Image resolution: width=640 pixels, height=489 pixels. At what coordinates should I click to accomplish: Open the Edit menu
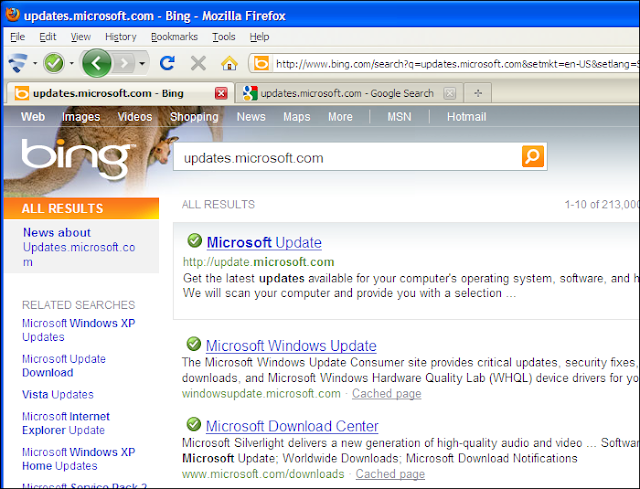click(48, 37)
